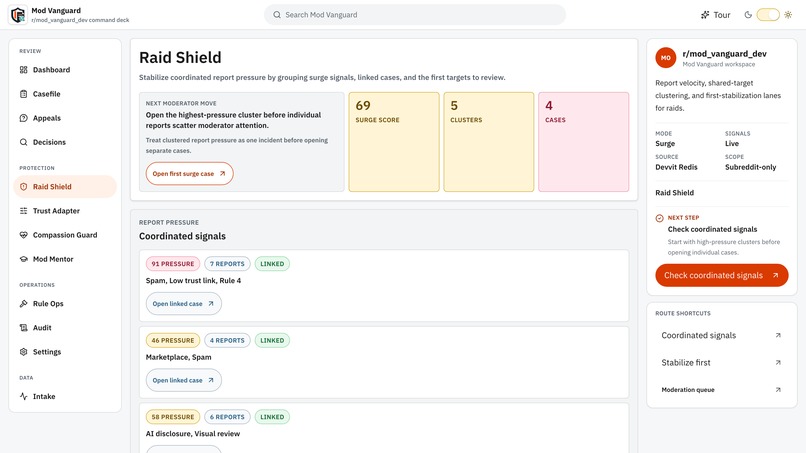The width and height of the screenshot is (806, 453).
Task: Click the 7 REPORTS badge
Action: 227,264
